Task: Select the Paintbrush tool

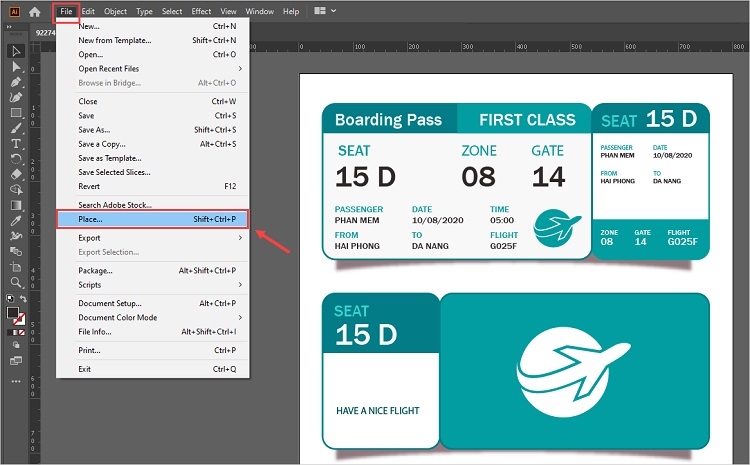Action: coord(16,128)
